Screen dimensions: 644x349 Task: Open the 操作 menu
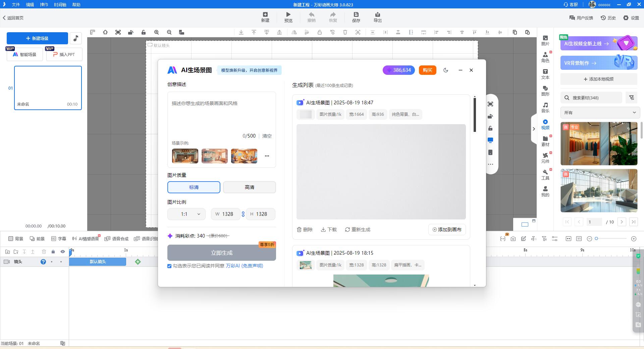click(x=44, y=5)
